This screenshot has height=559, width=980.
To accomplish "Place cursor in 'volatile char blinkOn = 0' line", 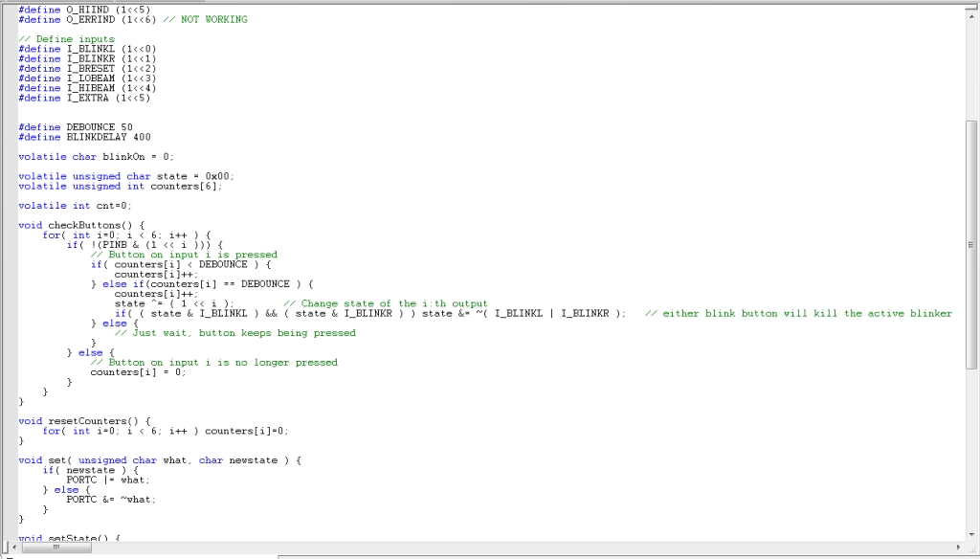I will [96, 156].
